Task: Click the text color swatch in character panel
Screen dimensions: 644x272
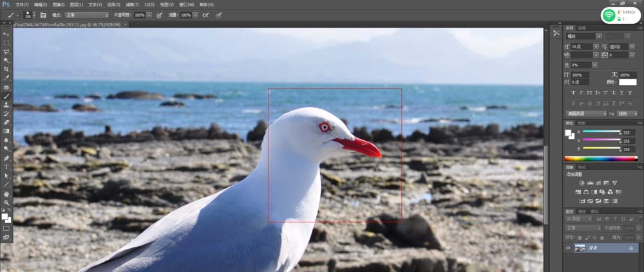Action: click(x=627, y=82)
